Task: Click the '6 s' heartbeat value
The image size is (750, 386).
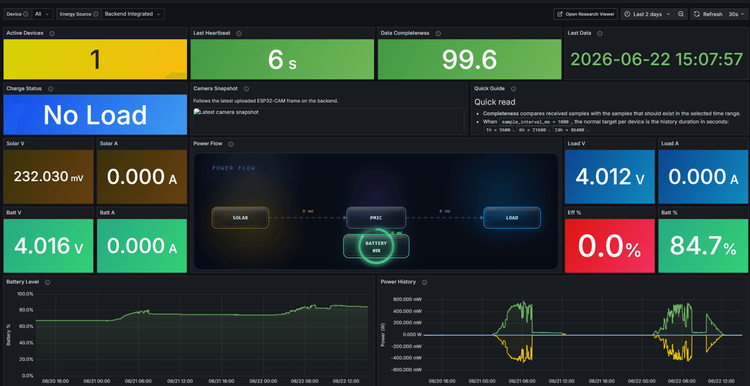Action: [x=282, y=60]
